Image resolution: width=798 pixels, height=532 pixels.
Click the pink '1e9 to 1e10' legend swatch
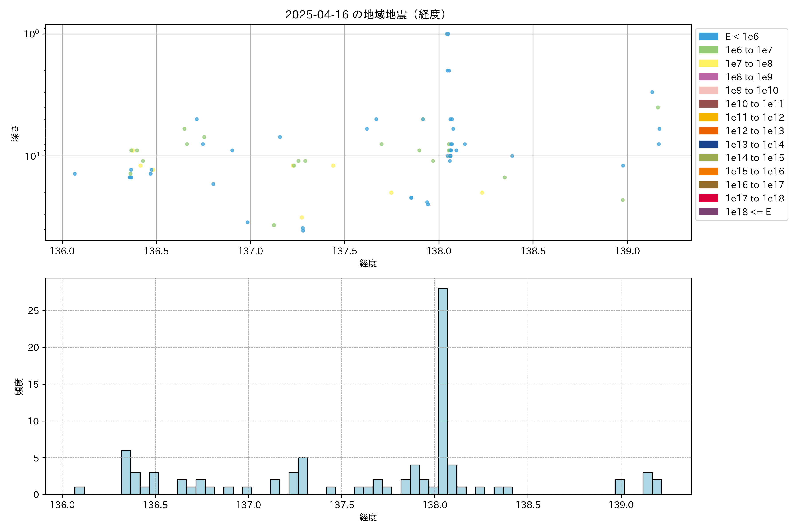click(708, 90)
